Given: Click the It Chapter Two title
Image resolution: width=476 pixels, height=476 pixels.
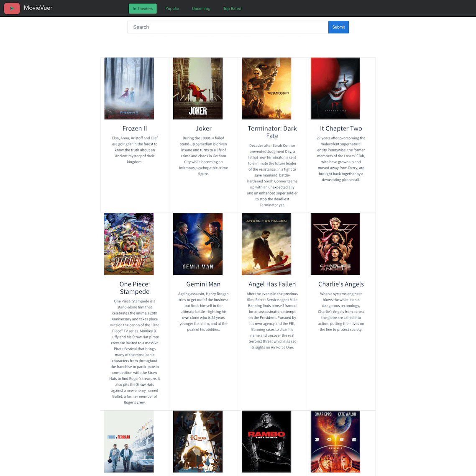Looking at the screenshot, I should [x=341, y=128].
